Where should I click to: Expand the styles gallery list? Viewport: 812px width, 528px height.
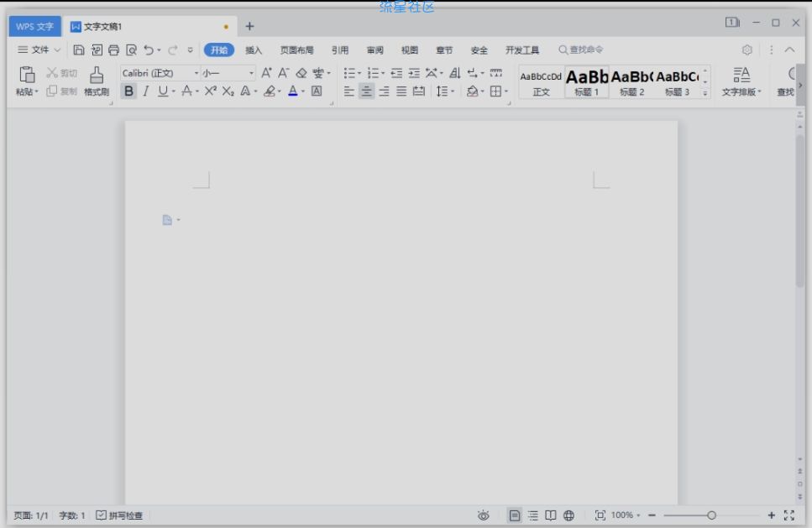coord(705,93)
